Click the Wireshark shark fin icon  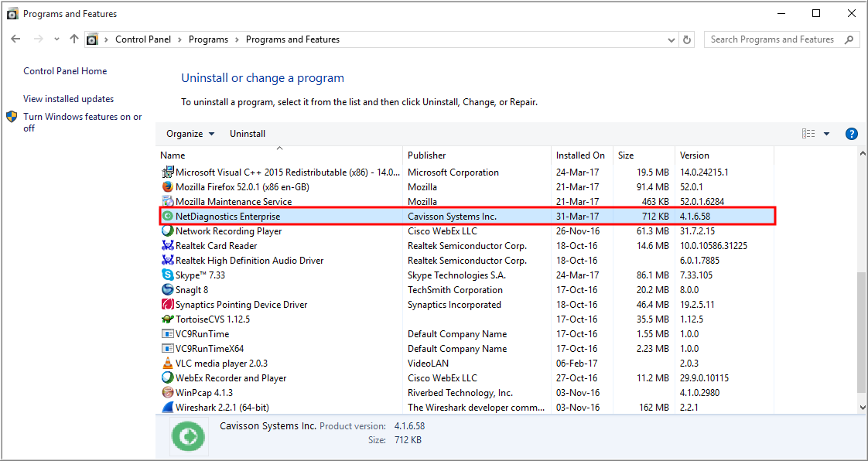point(167,408)
